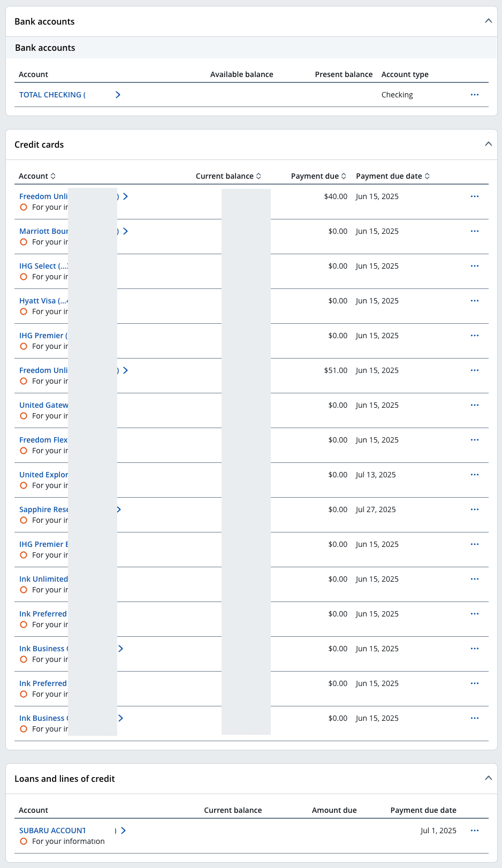Open the three-dot menu for IHG Select
Screen dimensions: 502x868
(474, 266)
